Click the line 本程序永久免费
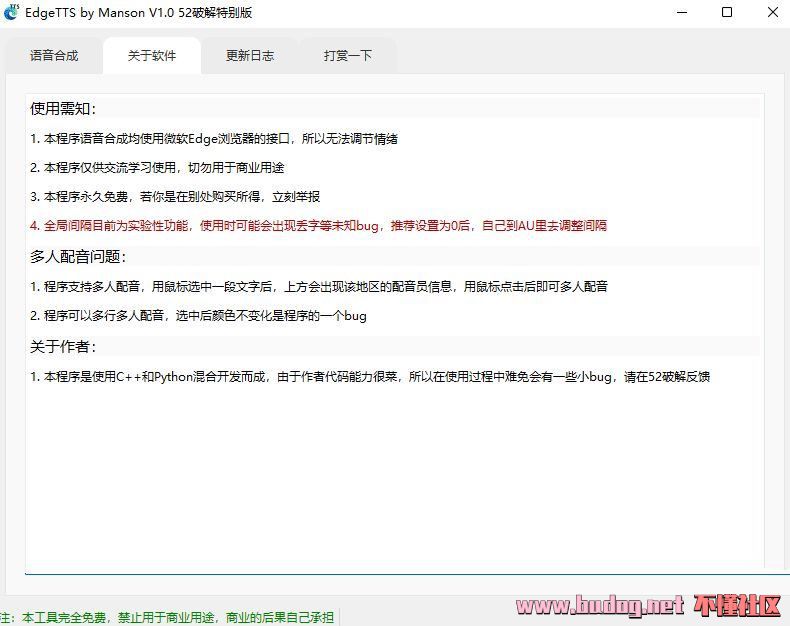The image size is (790, 626). pos(175,197)
